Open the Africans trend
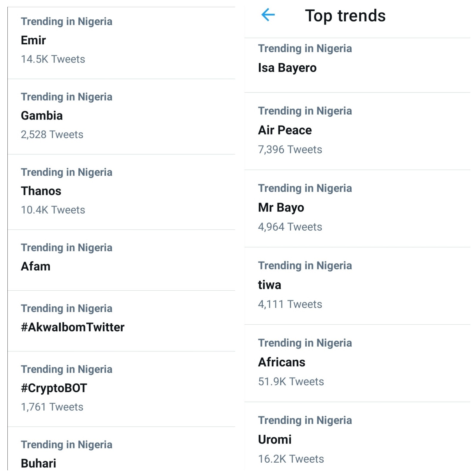The width and height of the screenshot is (476, 476). [281, 362]
